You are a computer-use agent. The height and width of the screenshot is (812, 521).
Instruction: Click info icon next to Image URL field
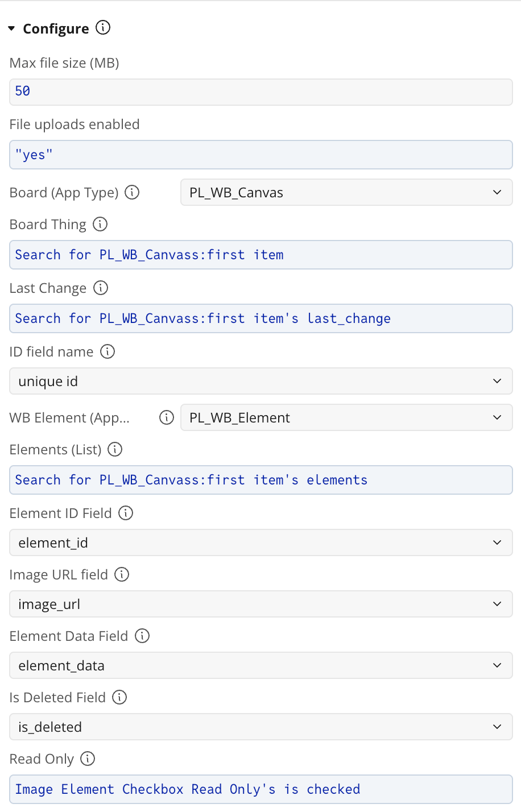pyautogui.click(x=122, y=574)
